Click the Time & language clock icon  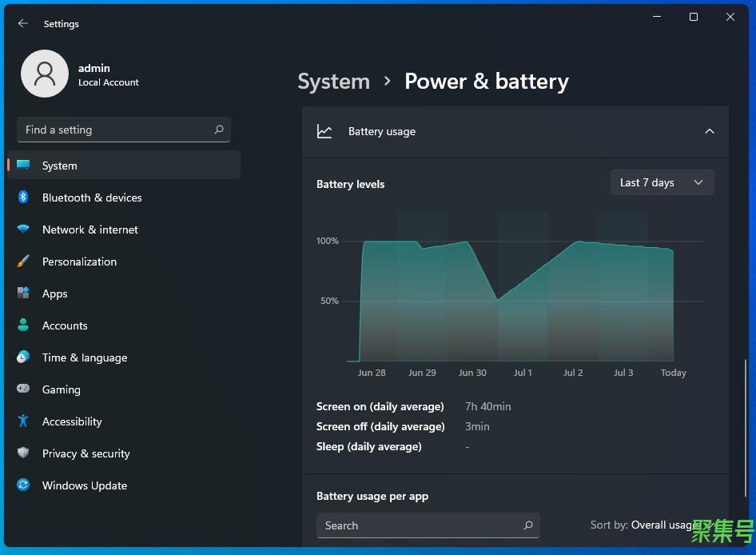tap(23, 357)
